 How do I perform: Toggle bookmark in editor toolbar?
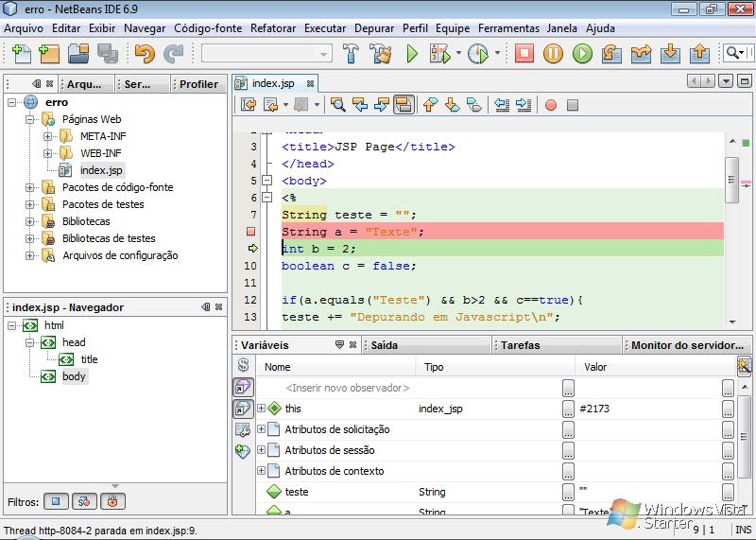point(474,104)
